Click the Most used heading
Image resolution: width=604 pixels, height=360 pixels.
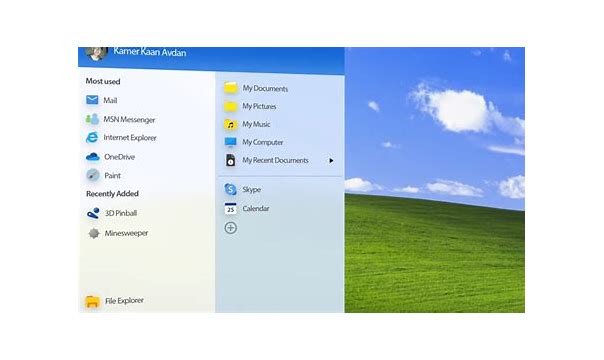[x=103, y=81]
